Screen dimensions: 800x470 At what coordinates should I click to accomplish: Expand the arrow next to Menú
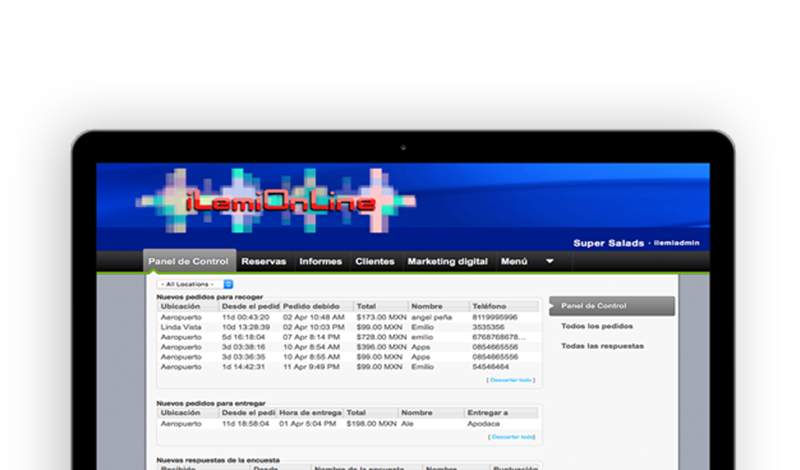(549, 261)
